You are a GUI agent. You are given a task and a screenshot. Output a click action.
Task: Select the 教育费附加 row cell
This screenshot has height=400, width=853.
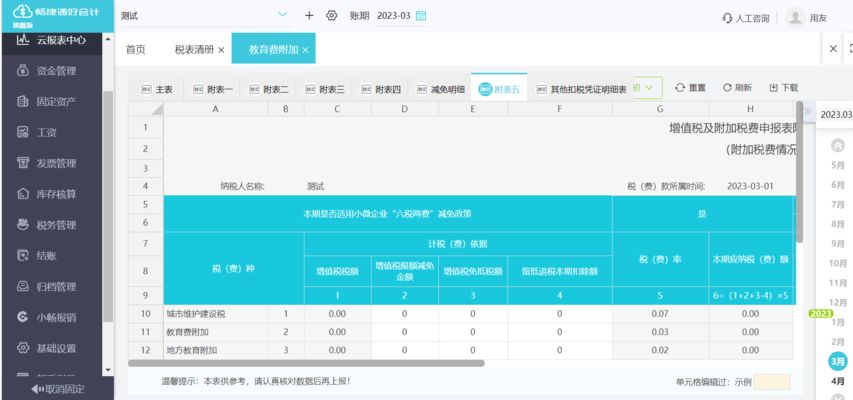tap(216, 332)
